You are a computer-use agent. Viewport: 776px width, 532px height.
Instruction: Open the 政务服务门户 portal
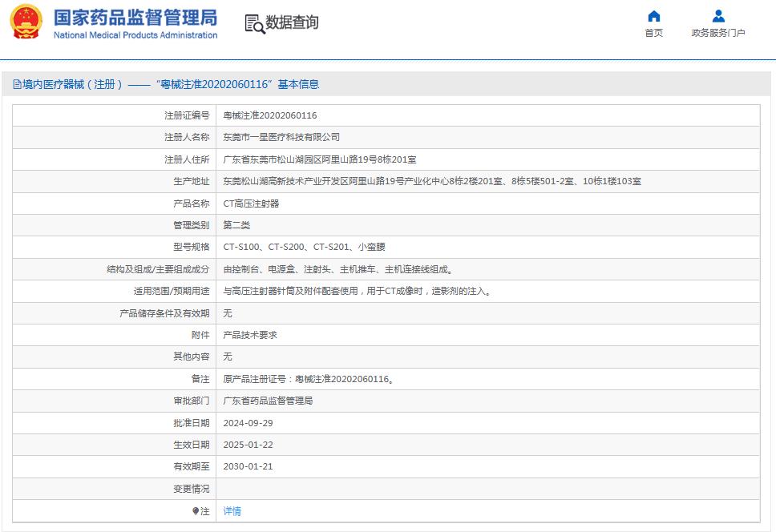(x=717, y=34)
